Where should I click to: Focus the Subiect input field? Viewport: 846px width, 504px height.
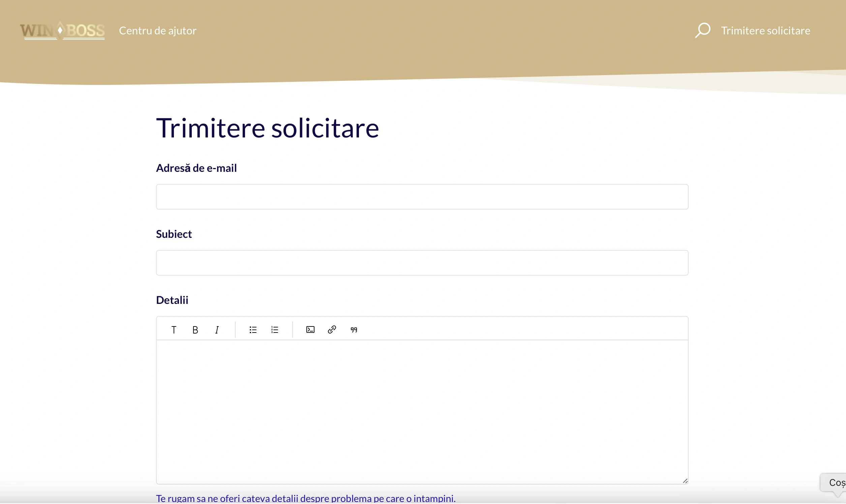[x=422, y=263]
